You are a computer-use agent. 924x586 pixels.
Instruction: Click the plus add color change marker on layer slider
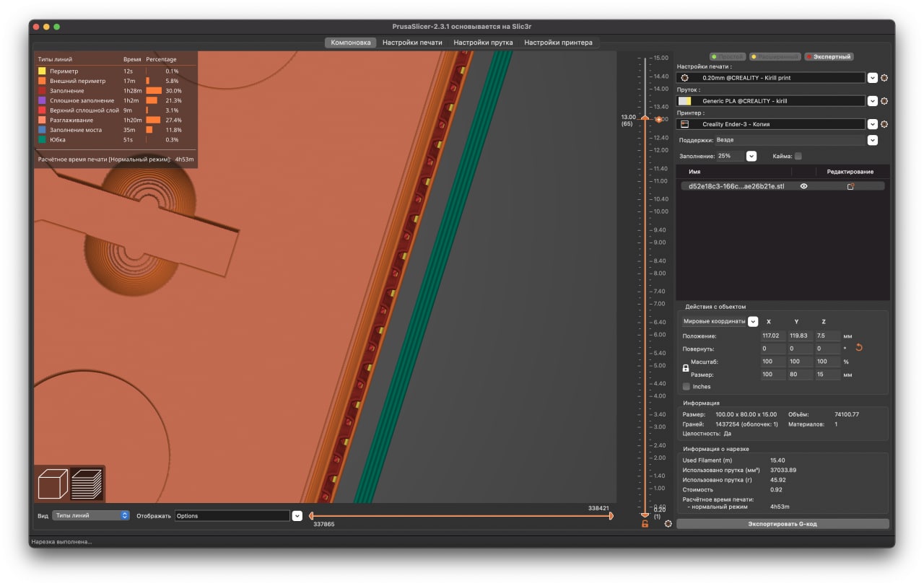658,119
